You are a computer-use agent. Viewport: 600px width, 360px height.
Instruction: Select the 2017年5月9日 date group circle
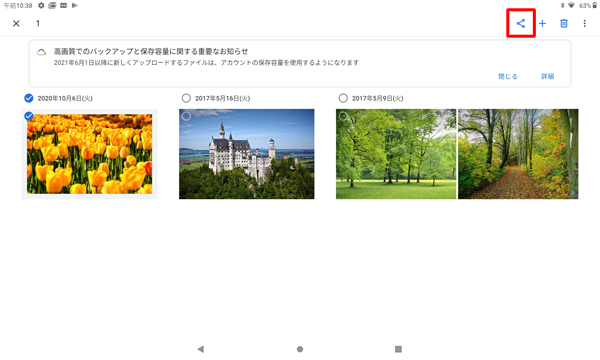point(343,98)
